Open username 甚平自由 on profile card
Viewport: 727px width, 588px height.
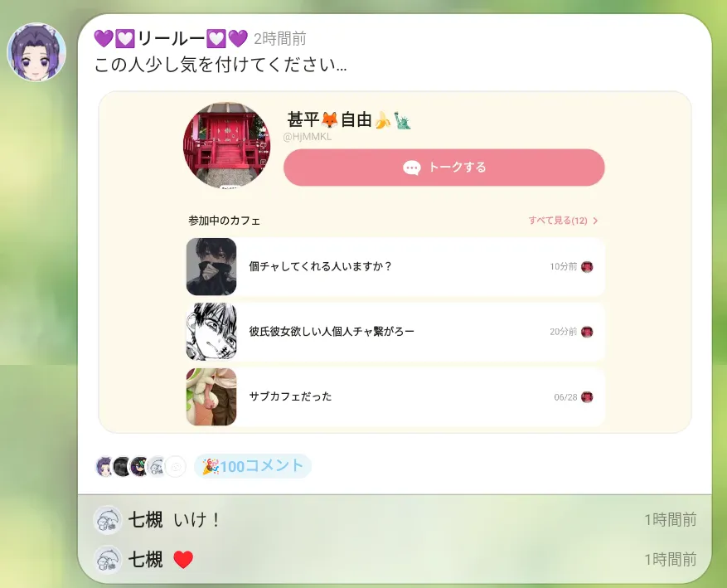coord(349,119)
